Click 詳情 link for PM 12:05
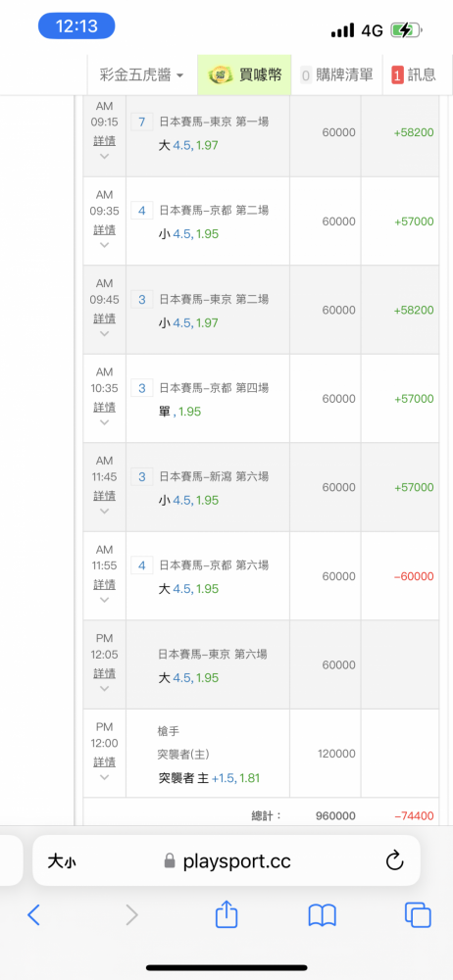 click(105, 674)
